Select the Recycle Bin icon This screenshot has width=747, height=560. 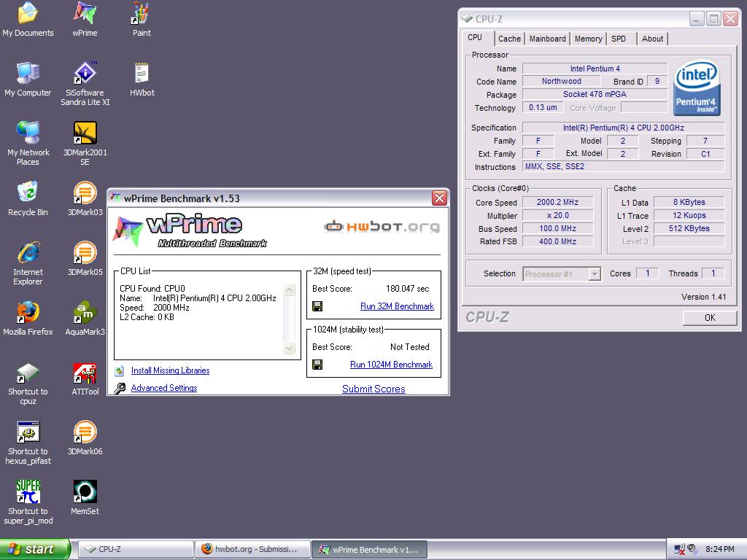point(28,199)
